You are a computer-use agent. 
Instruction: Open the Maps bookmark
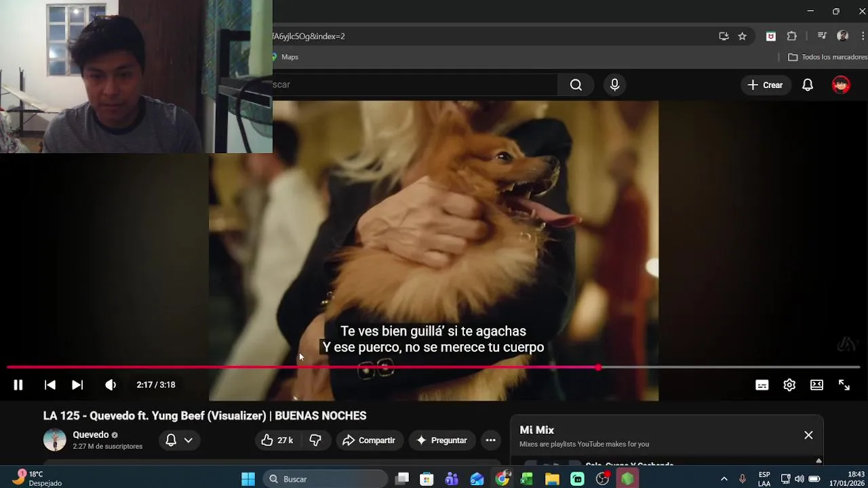[285, 57]
